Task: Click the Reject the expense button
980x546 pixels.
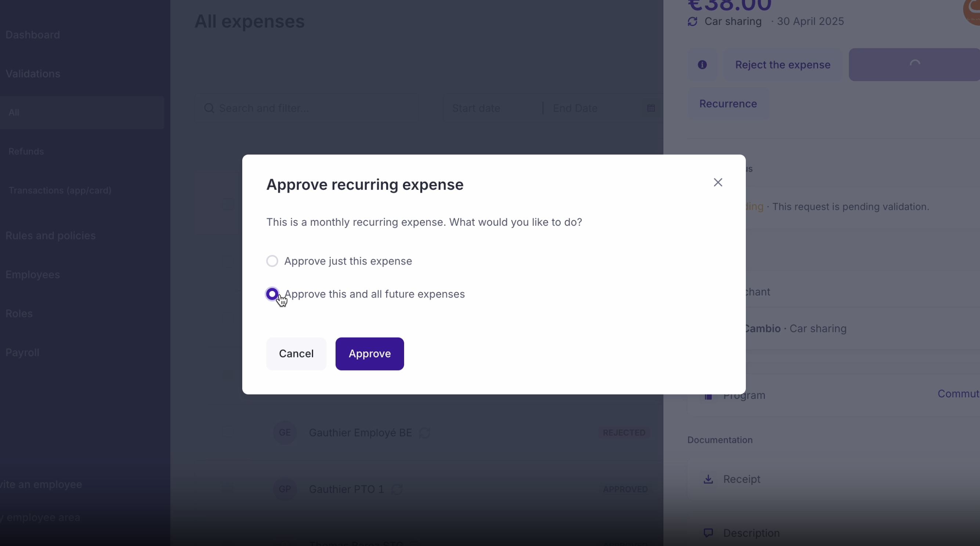Action: pos(782,65)
